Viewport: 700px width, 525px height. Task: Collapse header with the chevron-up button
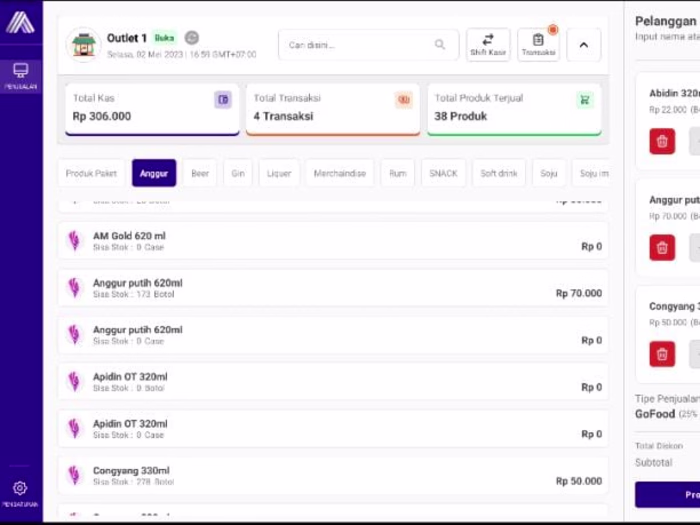(583, 45)
